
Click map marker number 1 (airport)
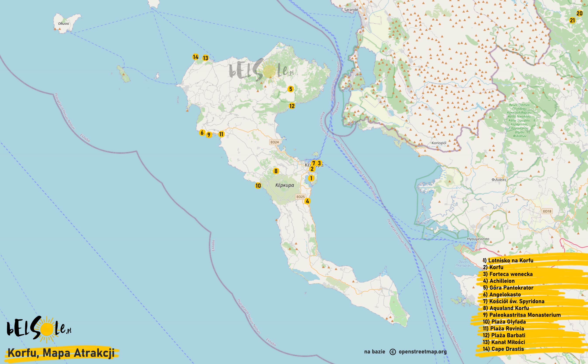point(311,178)
